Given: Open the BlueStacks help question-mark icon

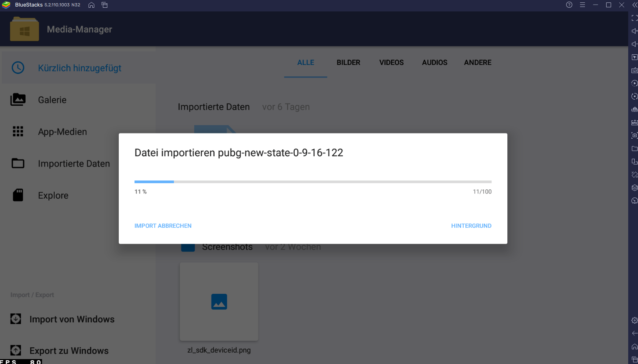Looking at the screenshot, I should (x=569, y=5).
